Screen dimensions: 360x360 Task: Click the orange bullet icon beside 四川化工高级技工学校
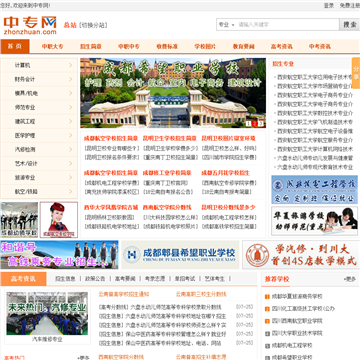tap(267, 309)
